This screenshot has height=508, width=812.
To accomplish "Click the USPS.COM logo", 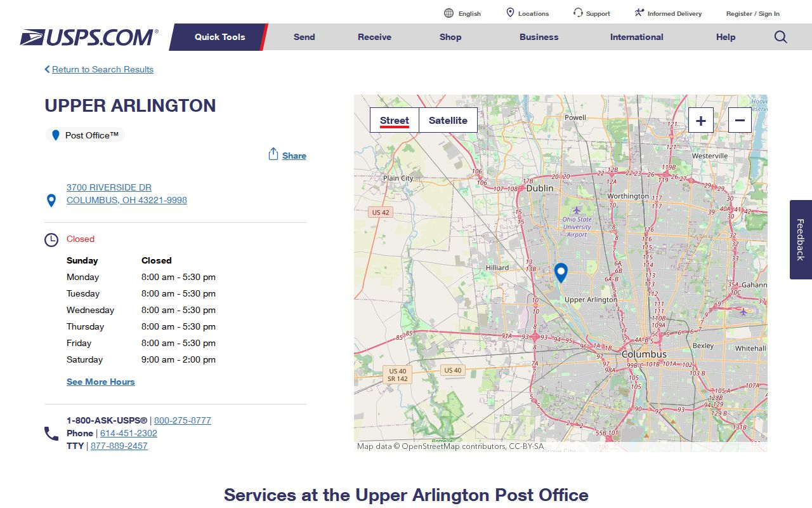I will (89, 37).
